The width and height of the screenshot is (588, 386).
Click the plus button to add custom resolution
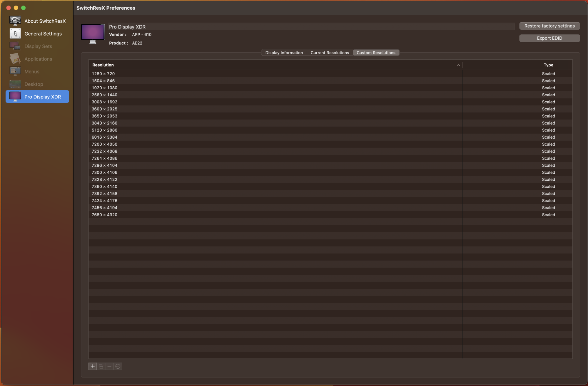(92, 366)
